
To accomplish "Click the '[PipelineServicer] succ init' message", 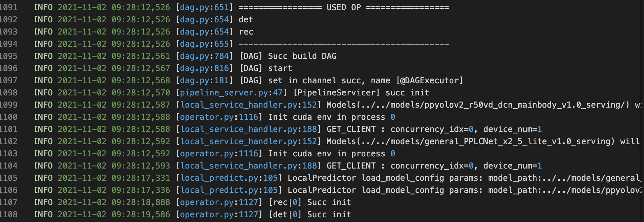I will [361, 93].
